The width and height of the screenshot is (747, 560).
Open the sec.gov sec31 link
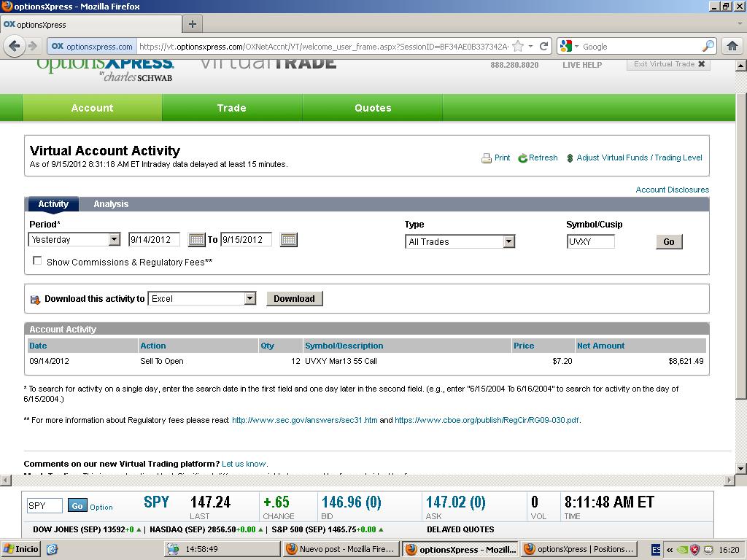[304, 420]
